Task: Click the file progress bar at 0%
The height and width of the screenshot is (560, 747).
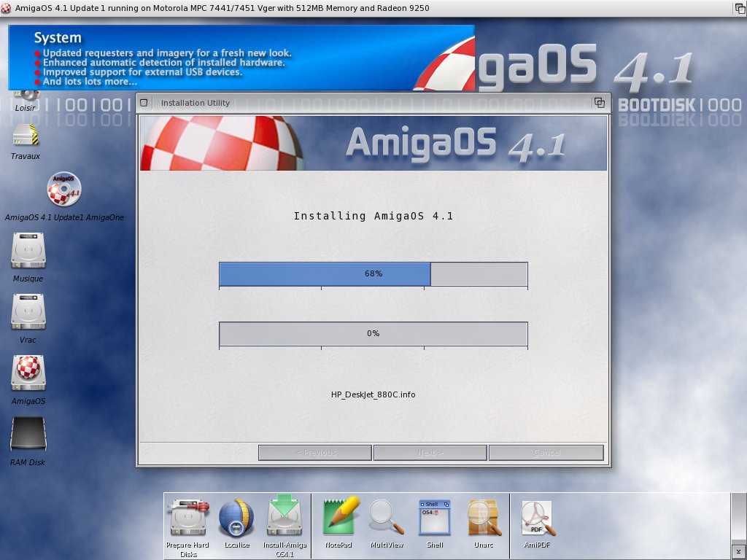Action: click(x=373, y=334)
